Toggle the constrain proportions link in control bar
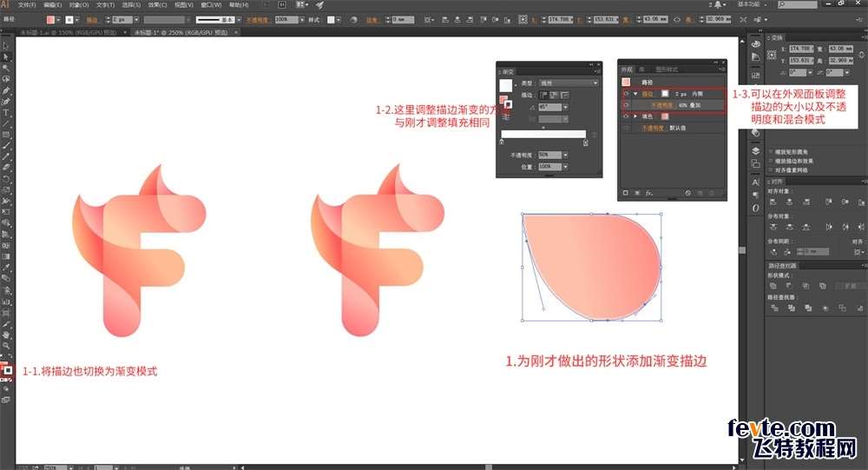This screenshot has height=470, width=868. [676, 19]
